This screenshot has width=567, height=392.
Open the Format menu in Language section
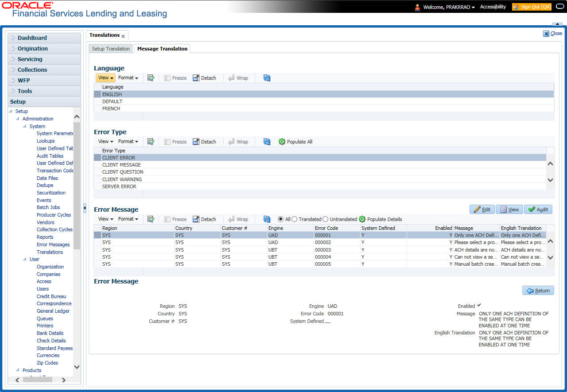click(128, 78)
